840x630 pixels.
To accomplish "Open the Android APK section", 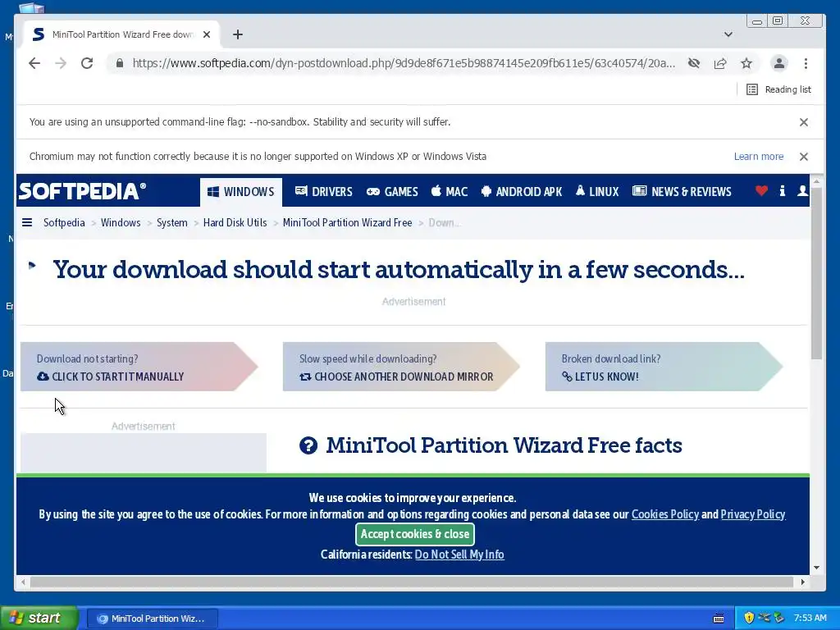I will 522,192.
